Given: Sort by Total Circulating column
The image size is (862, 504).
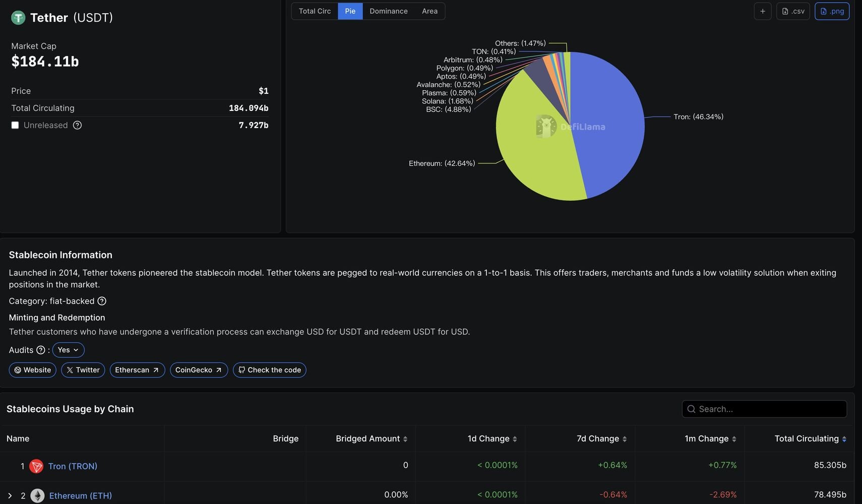Looking at the screenshot, I should pyautogui.click(x=810, y=438).
